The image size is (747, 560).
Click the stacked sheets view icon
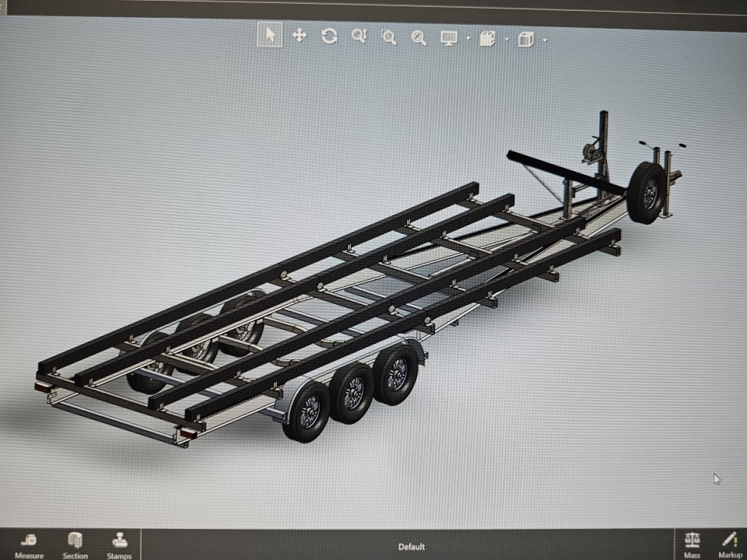[x=487, y=39]
